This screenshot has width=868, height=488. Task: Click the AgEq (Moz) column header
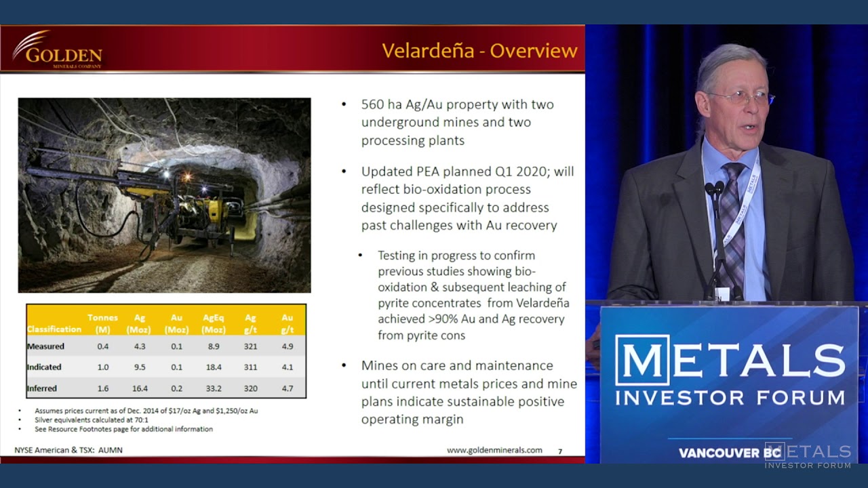pos(214,323)
